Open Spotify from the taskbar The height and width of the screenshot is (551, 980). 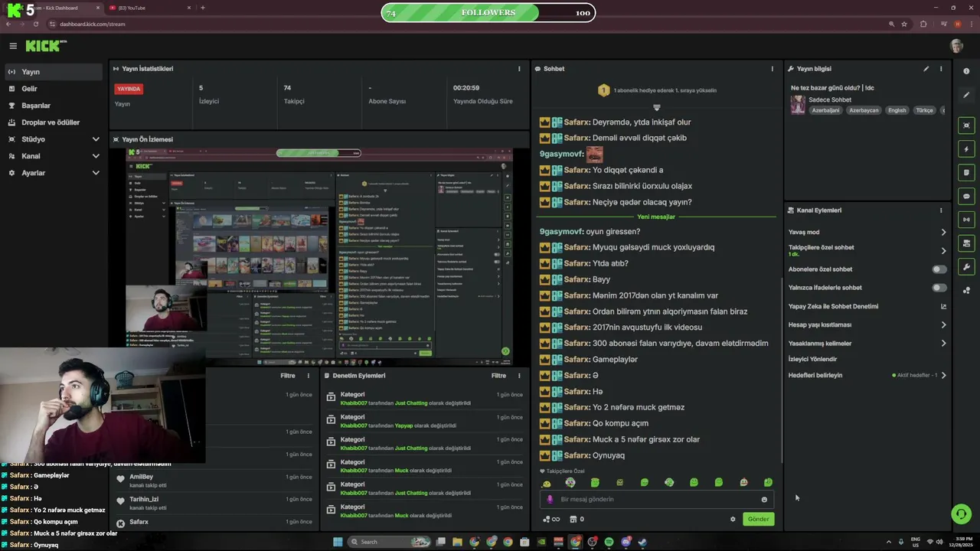pyautogui.click(x=609, y=542)
